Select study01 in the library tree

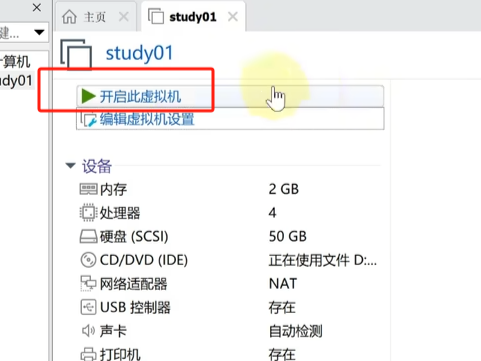point(16,81)
